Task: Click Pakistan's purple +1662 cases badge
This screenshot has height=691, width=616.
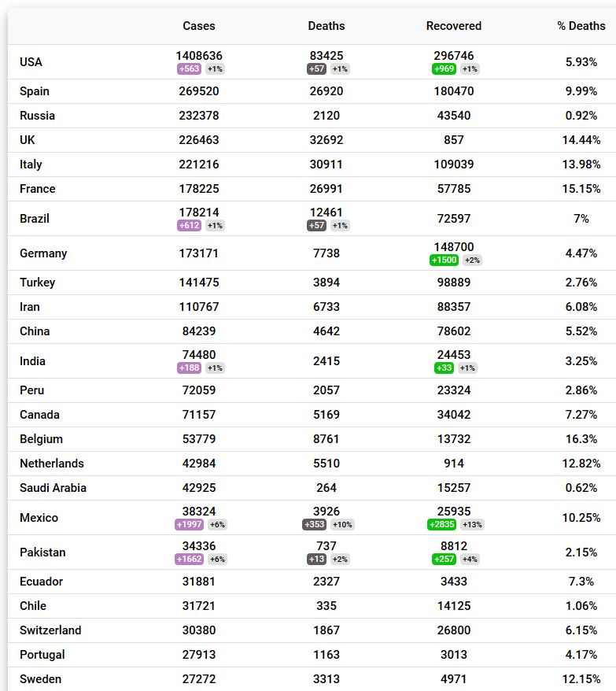Action: (189, 559)
